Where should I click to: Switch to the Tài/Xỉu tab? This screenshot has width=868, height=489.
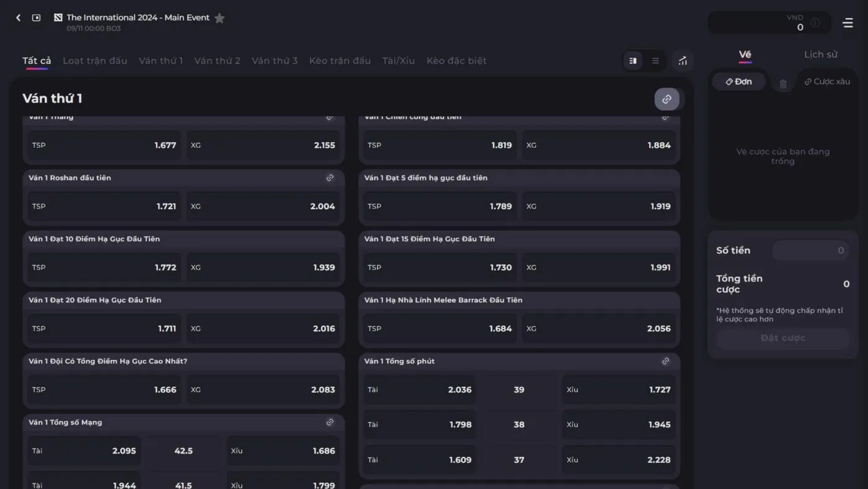pyautogui.click(x=399, y=60)
